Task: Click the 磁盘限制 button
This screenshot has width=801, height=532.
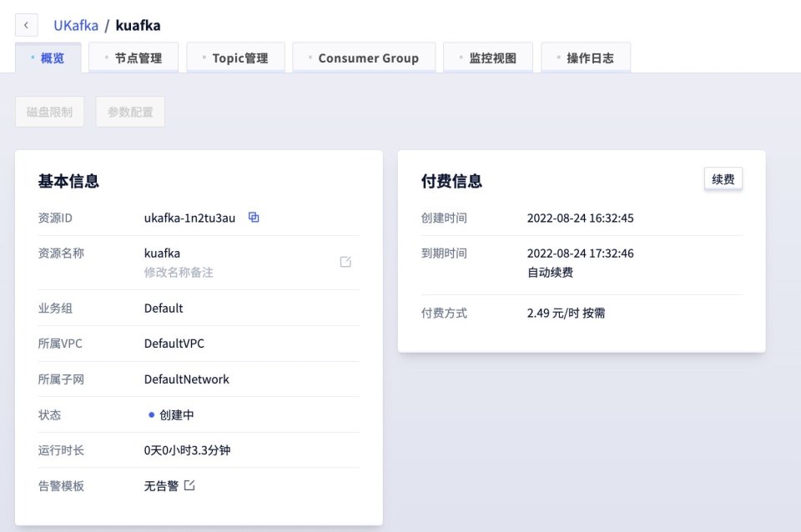Action: click(49, 112)
